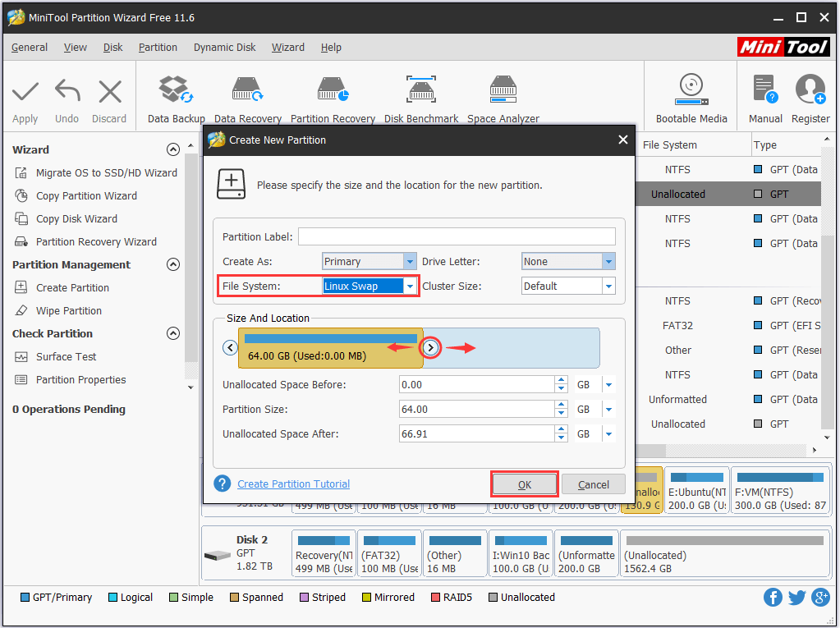Click the blue help question mark icon

pyautogui.click(x=223, y=484)
